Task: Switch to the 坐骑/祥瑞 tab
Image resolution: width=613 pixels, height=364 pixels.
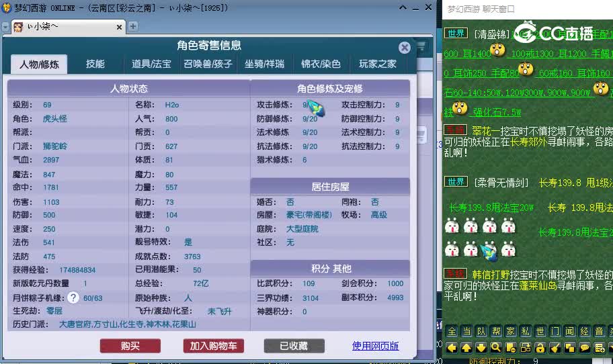Action: click(265, 64)
